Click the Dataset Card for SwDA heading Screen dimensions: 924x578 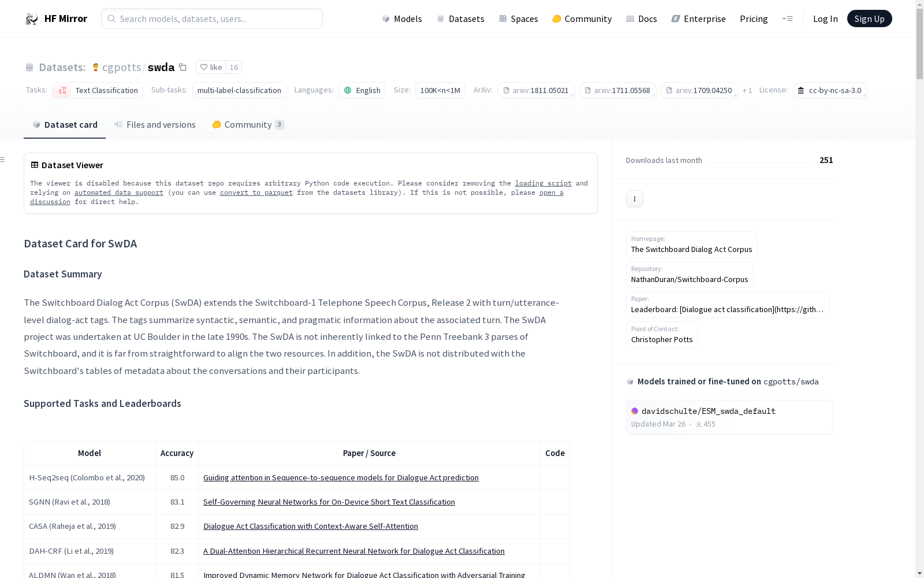80,243
